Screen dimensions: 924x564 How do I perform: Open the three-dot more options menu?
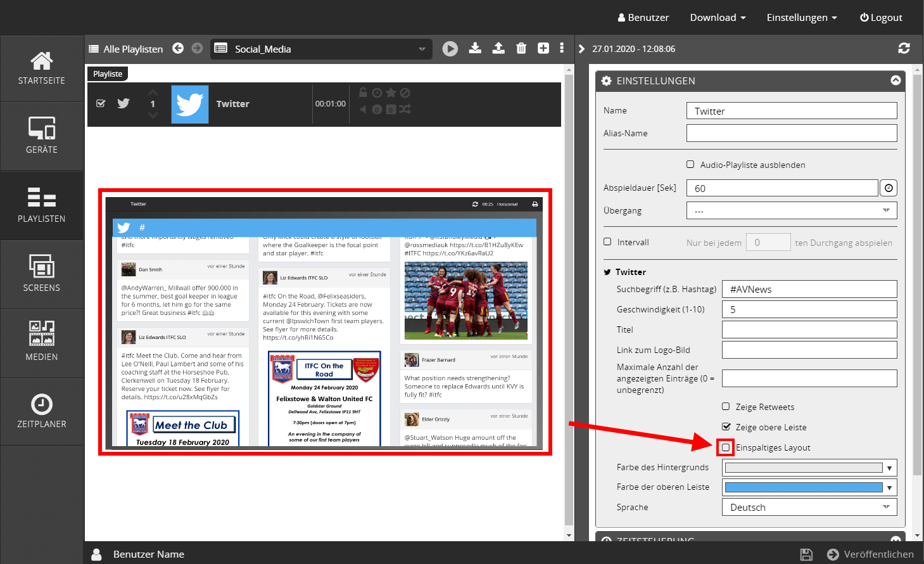tap(562, 48)
